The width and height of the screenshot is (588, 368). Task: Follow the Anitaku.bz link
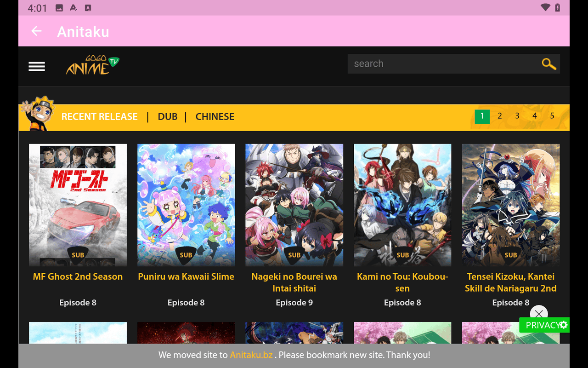click(251, 355)
